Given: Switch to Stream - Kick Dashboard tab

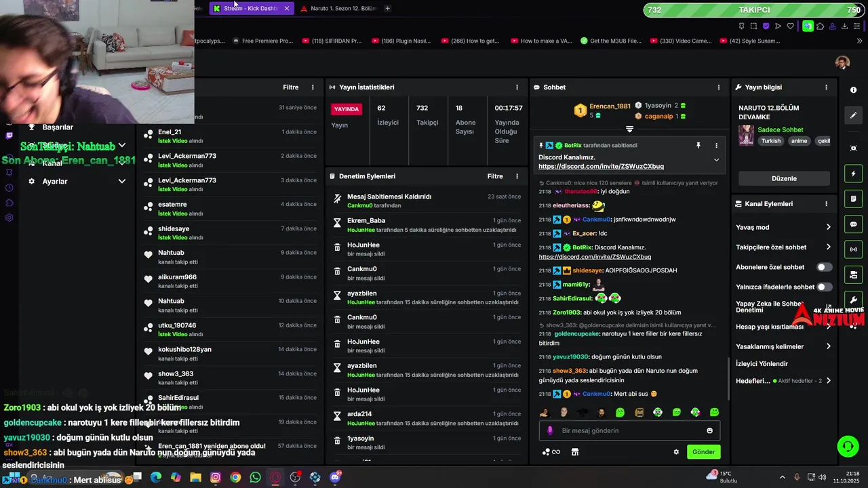Looking at the screenshot, I should point(251,8).
